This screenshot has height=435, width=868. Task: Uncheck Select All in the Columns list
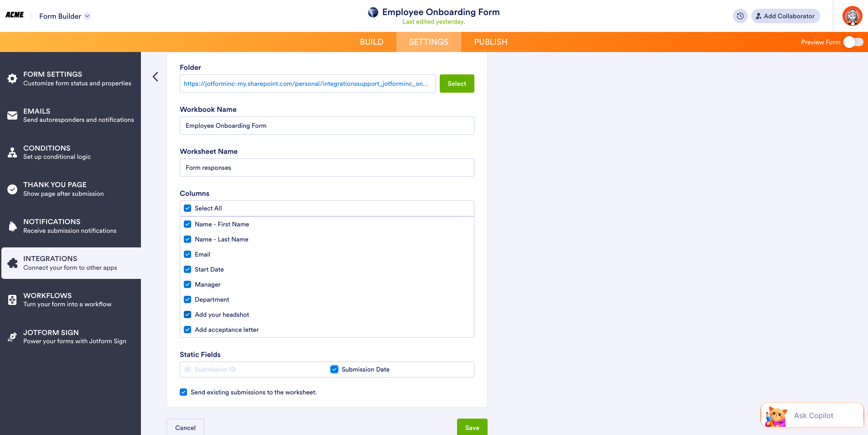tap(187, 208)
